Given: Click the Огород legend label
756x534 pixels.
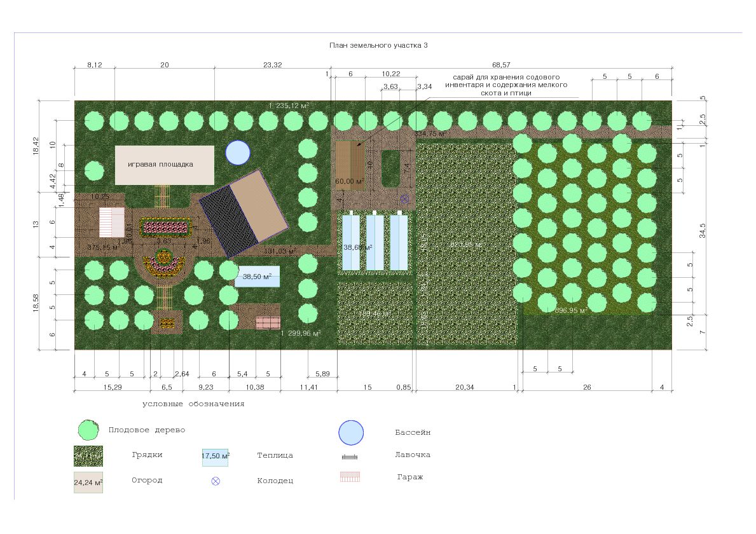Looking at the screenshot, I should coord(147,481).
